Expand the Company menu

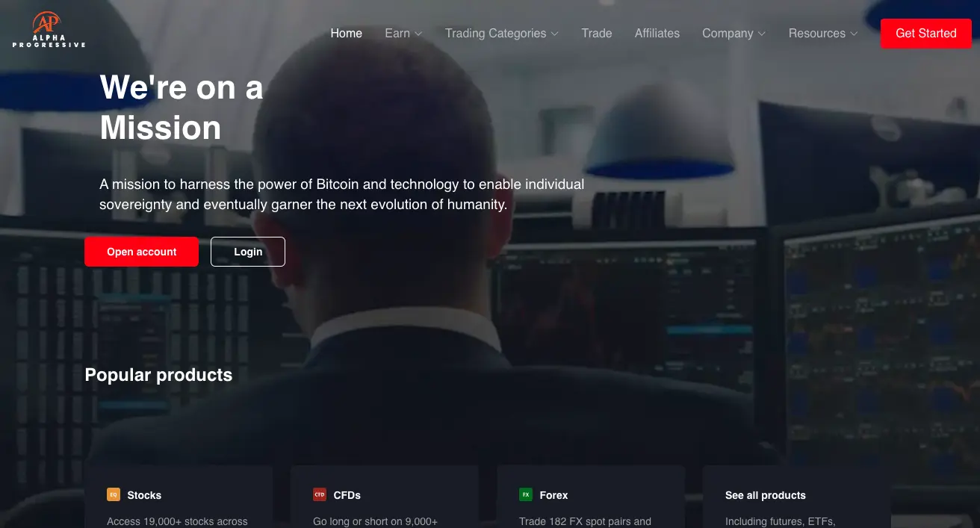pos(734,34)
